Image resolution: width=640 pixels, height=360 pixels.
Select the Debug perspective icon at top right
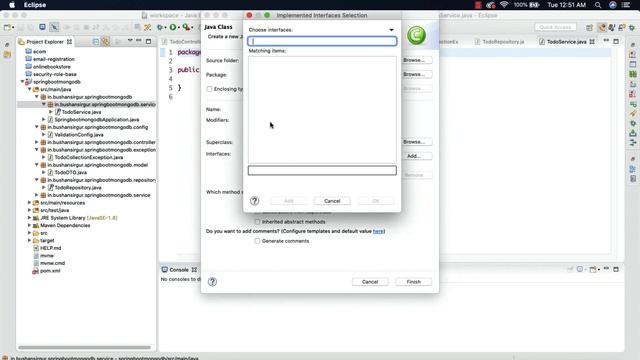coord(632,27)
